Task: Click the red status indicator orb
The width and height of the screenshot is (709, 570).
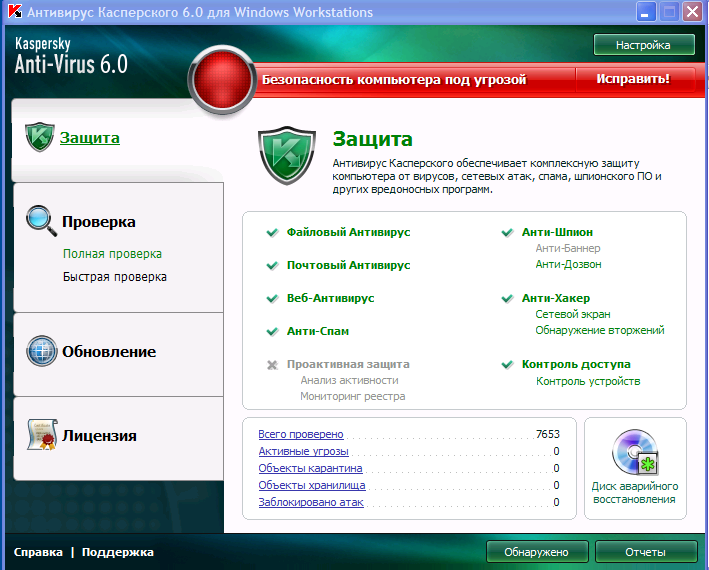Action: coord(222,80)
